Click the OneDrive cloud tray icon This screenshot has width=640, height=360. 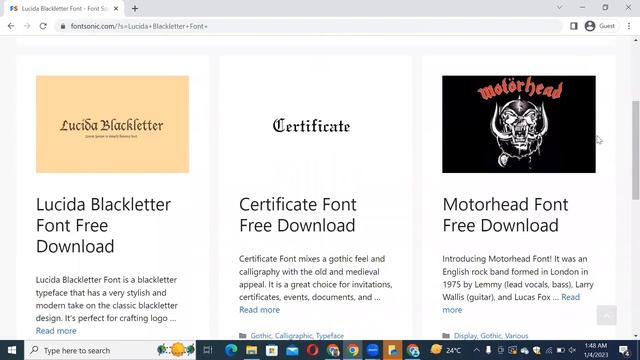point(524,350)
